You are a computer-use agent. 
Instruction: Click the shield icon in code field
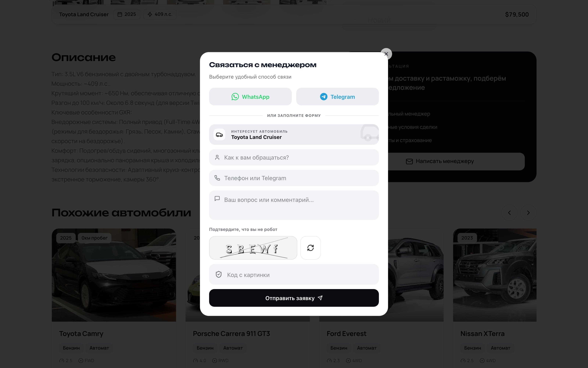[x=219, y=275]
